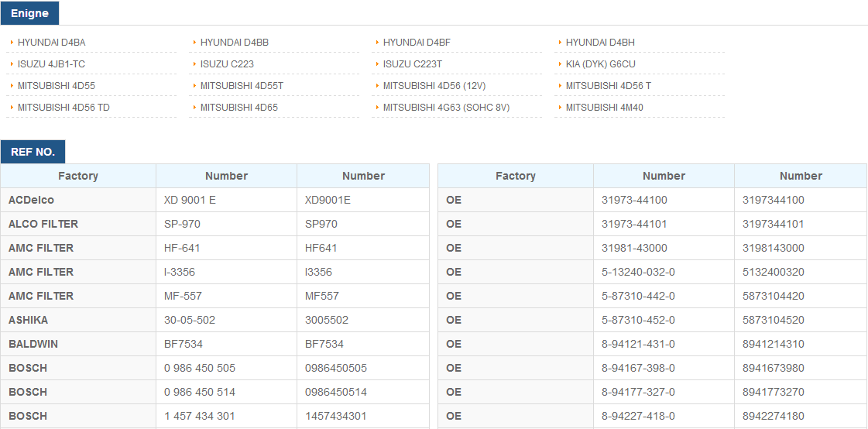Click Factory header in left table

(78, 176)
